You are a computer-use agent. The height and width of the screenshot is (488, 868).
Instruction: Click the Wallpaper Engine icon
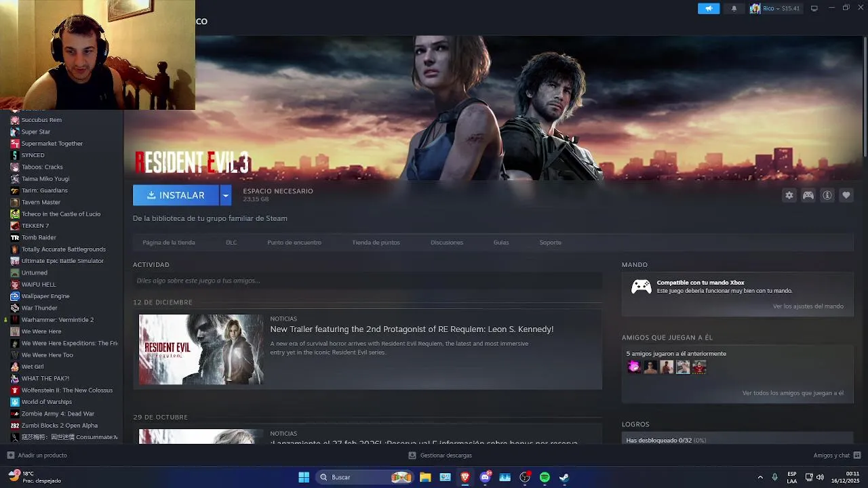(x=15, y=296)
